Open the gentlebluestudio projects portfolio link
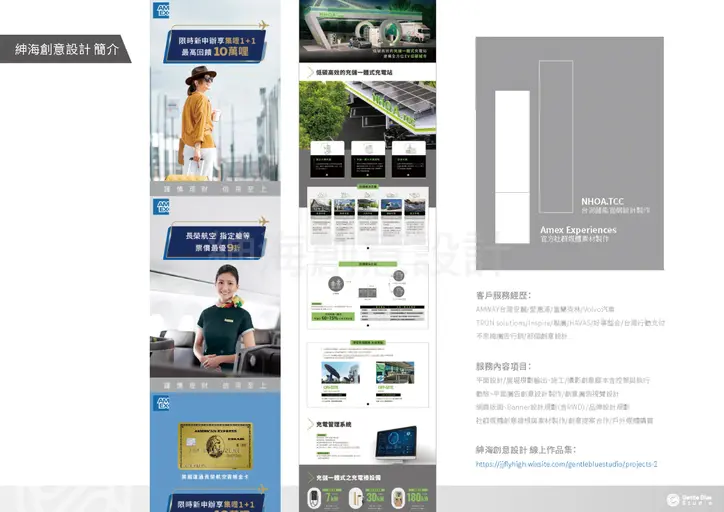724x512 pixels. [565, 464]
